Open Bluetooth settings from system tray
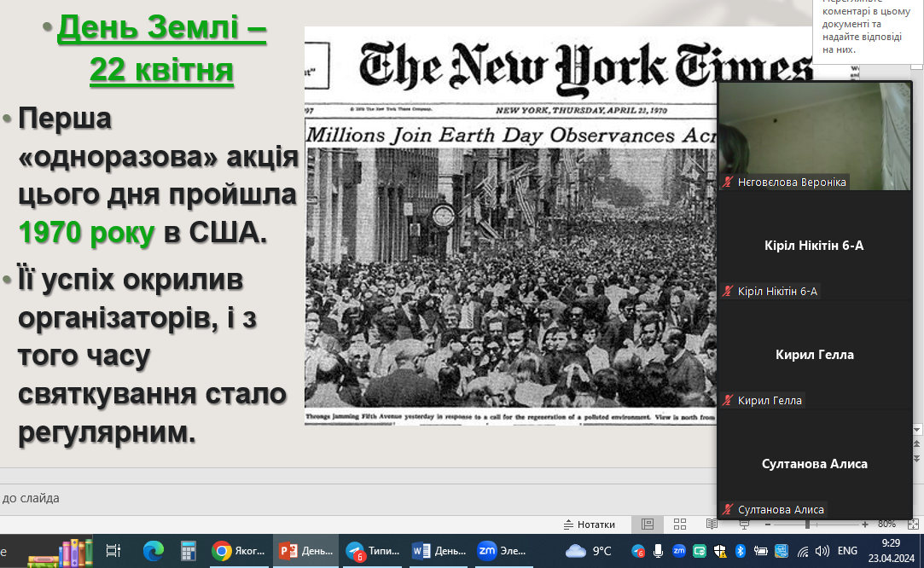 point(741,551)
